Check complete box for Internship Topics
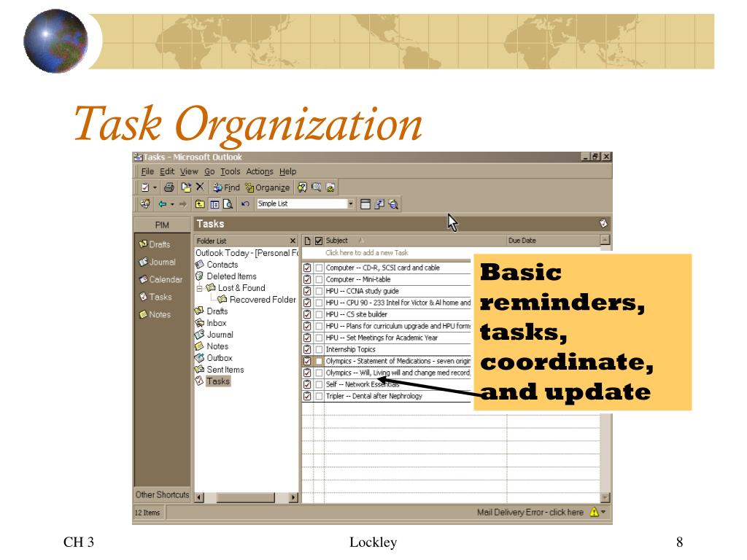 click(x=319, y=349)
